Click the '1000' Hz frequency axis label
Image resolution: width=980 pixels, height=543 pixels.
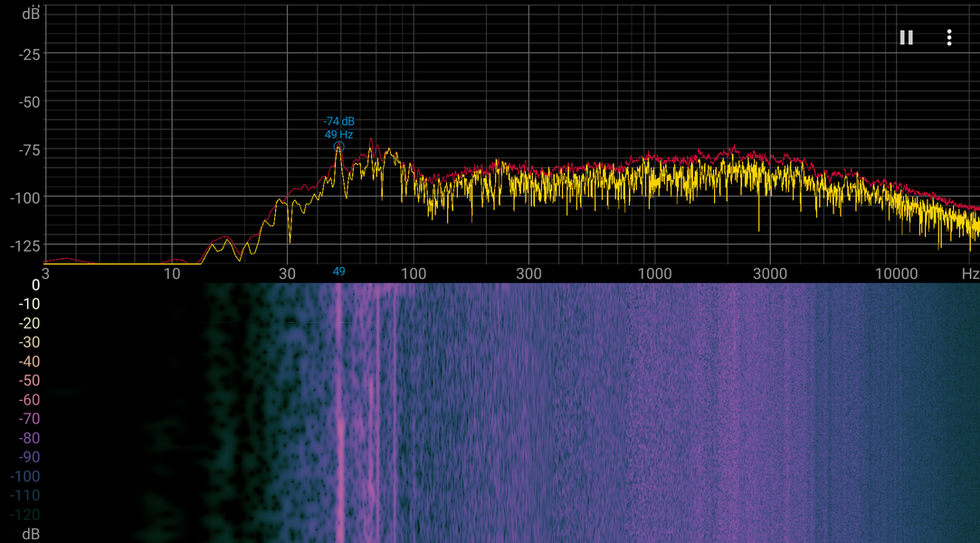[654, 273]
